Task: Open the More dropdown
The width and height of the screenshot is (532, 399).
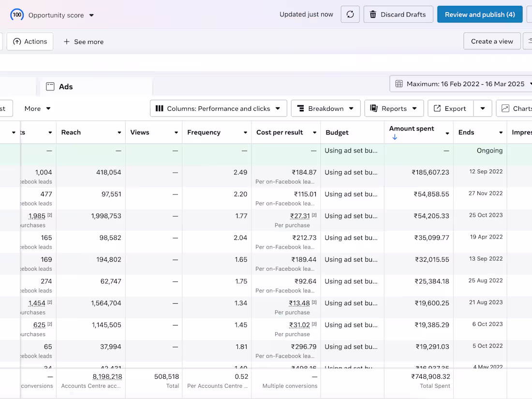Action: tap(37, 108)
